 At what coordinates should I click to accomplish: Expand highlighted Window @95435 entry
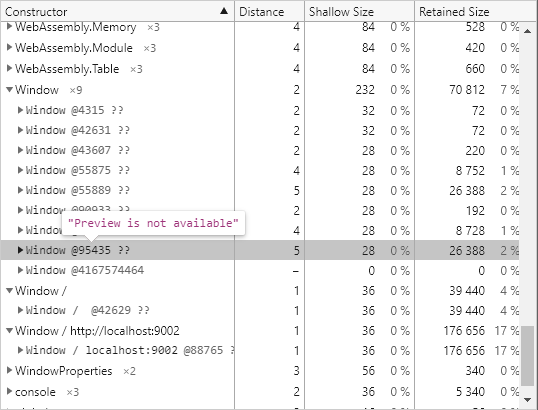click(20, 250)
